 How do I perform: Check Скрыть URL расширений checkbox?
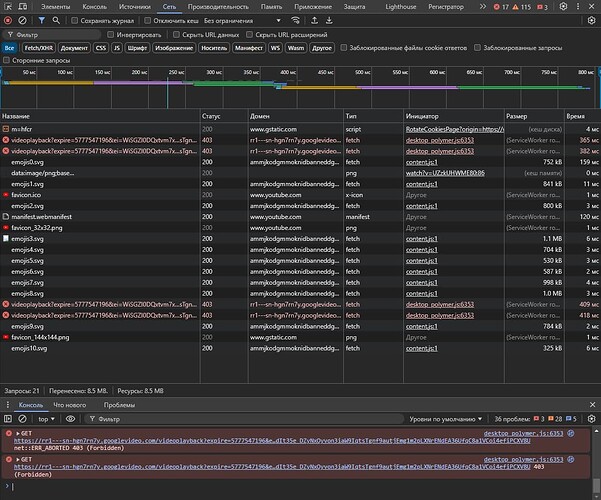click(249, 35)
